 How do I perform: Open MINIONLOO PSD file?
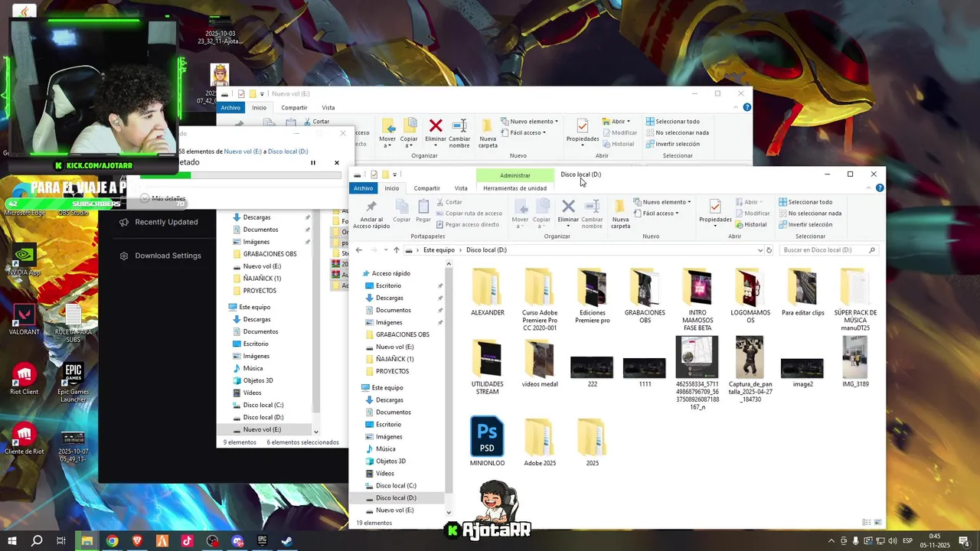487,442
